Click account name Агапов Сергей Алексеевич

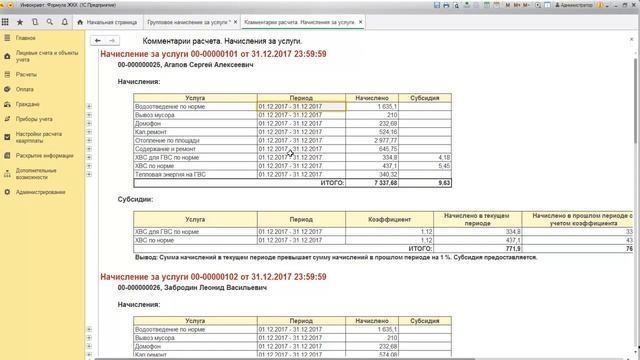209,65
